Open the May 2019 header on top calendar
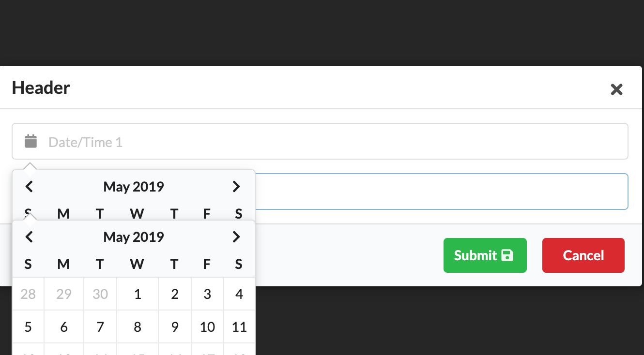644x355 pixels. [133, 186]
